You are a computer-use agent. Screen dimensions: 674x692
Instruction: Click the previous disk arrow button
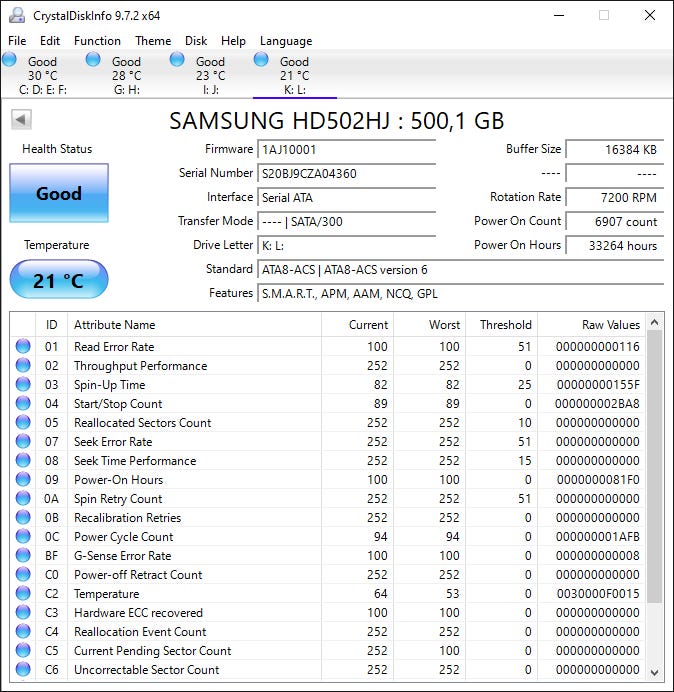tap(21, 120)
